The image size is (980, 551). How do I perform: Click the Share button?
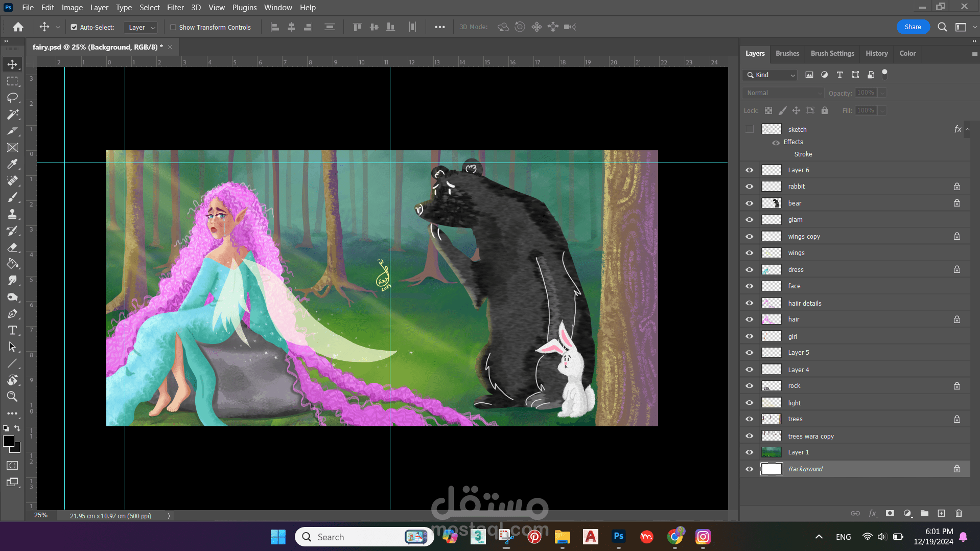[913, 27]
